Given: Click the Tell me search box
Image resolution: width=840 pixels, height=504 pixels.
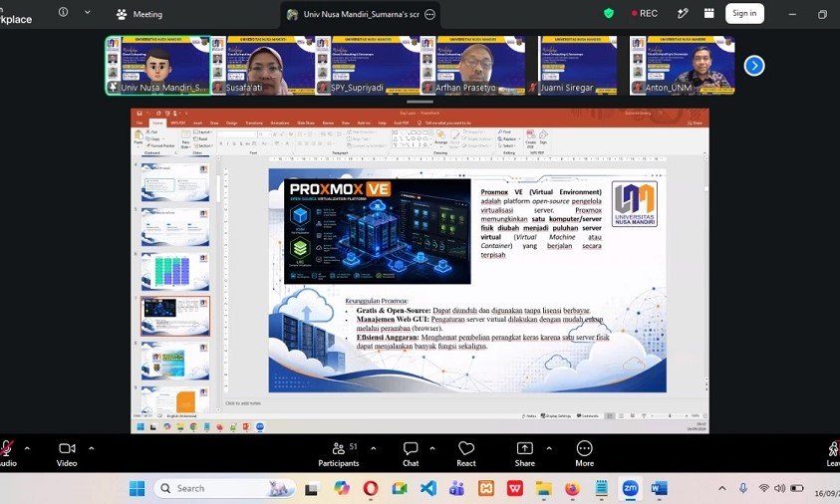Looking at the screenshot, I should (x=446, y=123).
